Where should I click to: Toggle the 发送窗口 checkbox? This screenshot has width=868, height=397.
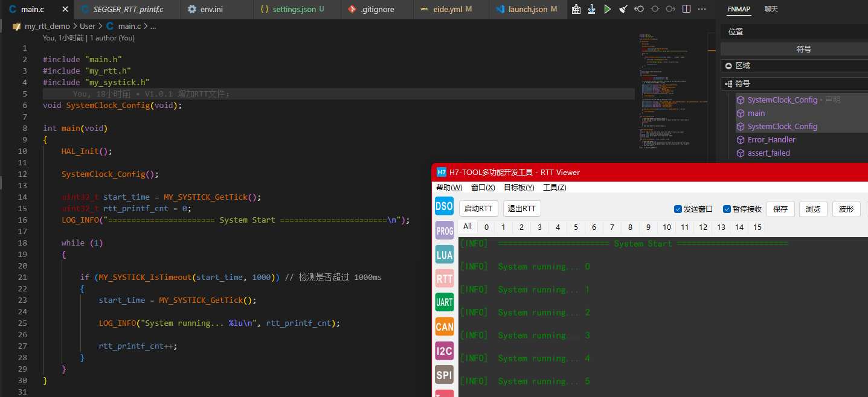[x=678, y=209]
